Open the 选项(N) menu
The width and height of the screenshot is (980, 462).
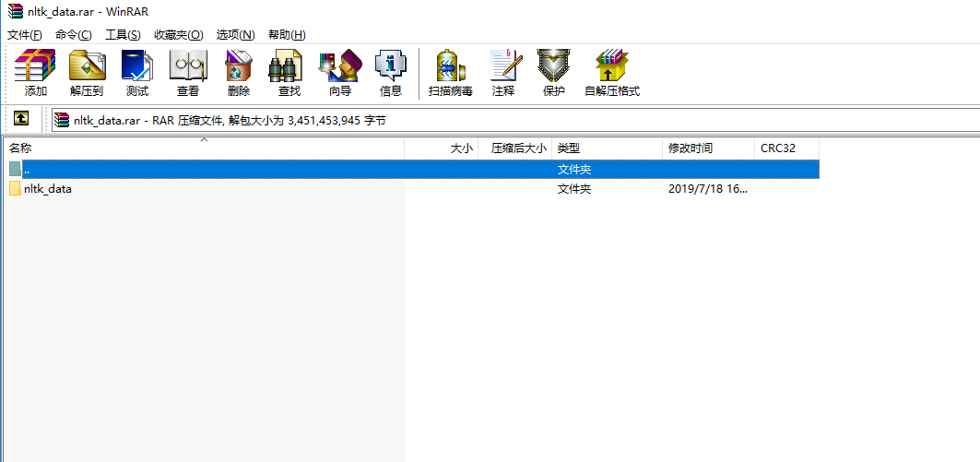(236, 34)
